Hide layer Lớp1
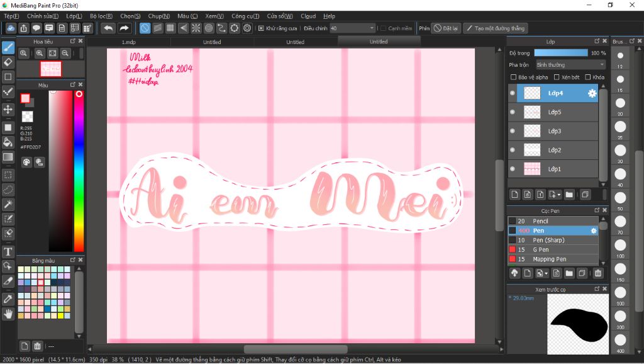 click(x=512, y=169)
